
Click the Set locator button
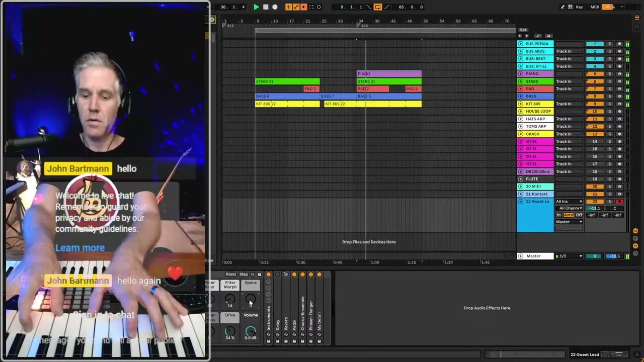point(523,30)
